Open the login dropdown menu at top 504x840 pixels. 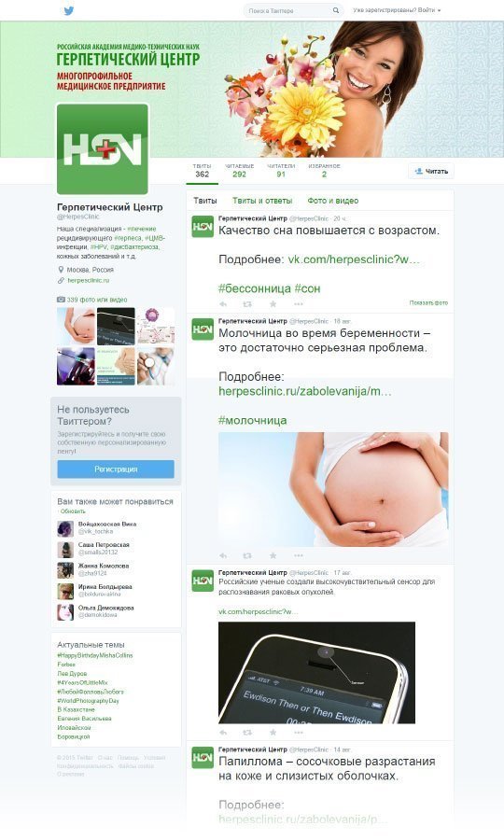[x=397, y=10]
